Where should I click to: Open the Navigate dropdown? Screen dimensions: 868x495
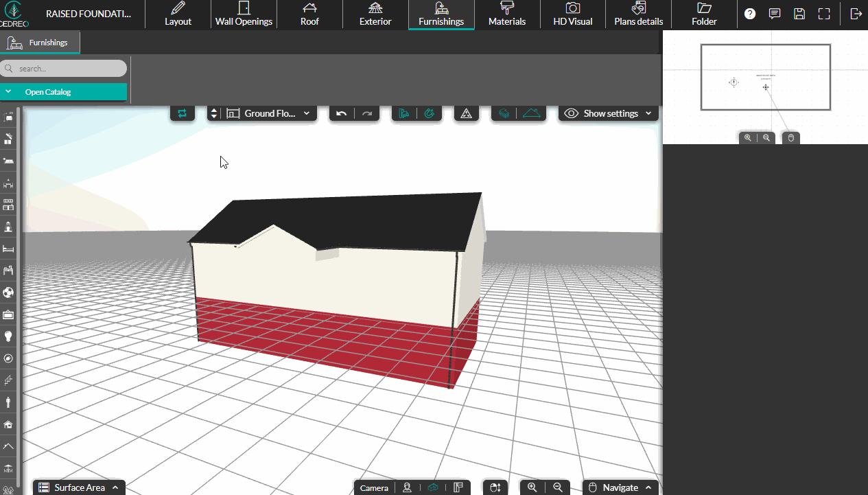point(620,487)
